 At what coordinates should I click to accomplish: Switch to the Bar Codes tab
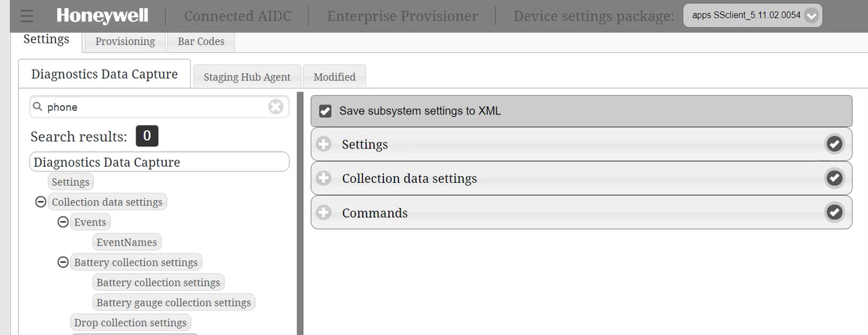point(201,41)
